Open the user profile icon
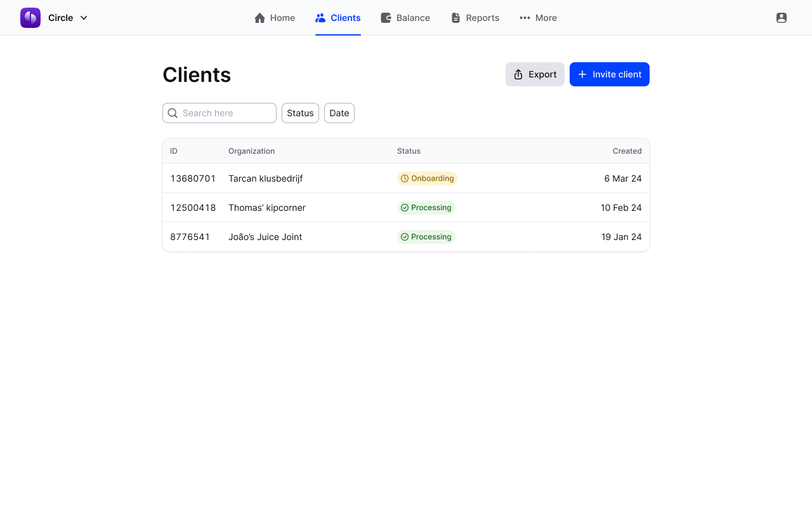812x508 pixels. 782,18
